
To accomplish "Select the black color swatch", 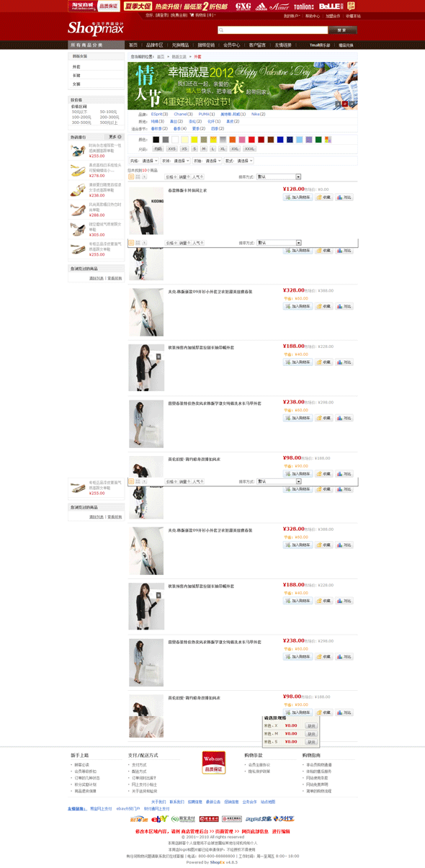I will (x=156, y=140).
